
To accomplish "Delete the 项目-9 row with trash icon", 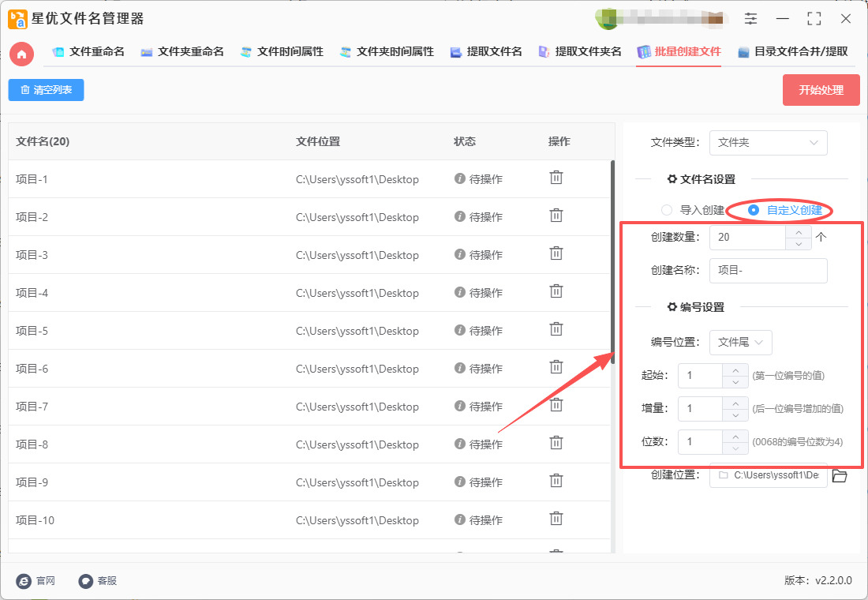I will pyautogui.click(x=556, y=481).
